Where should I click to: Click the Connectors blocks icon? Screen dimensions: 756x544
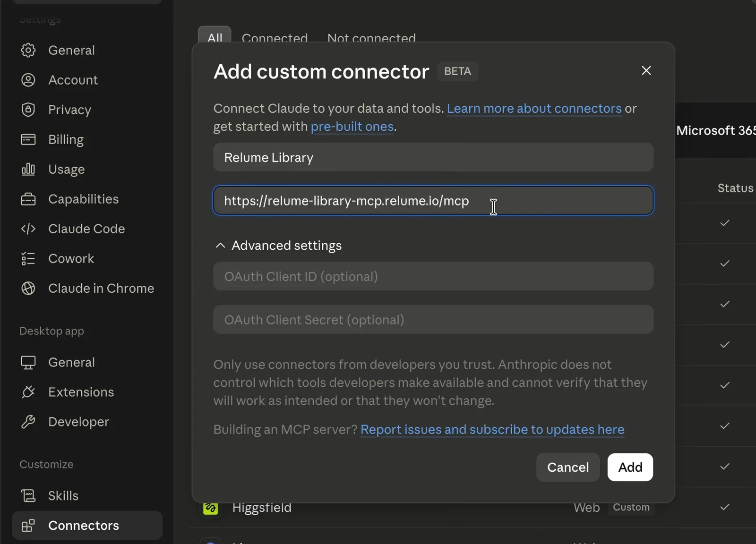click(28, 525)
